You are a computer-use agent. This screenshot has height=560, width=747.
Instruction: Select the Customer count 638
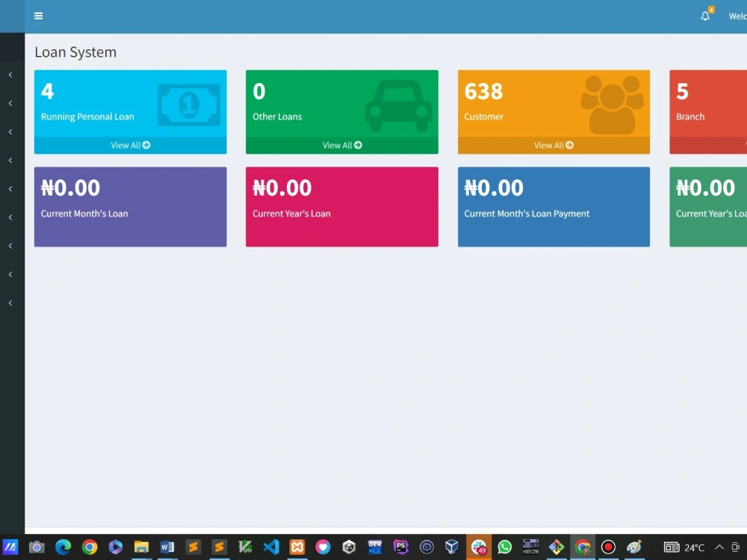click(483, 91)
